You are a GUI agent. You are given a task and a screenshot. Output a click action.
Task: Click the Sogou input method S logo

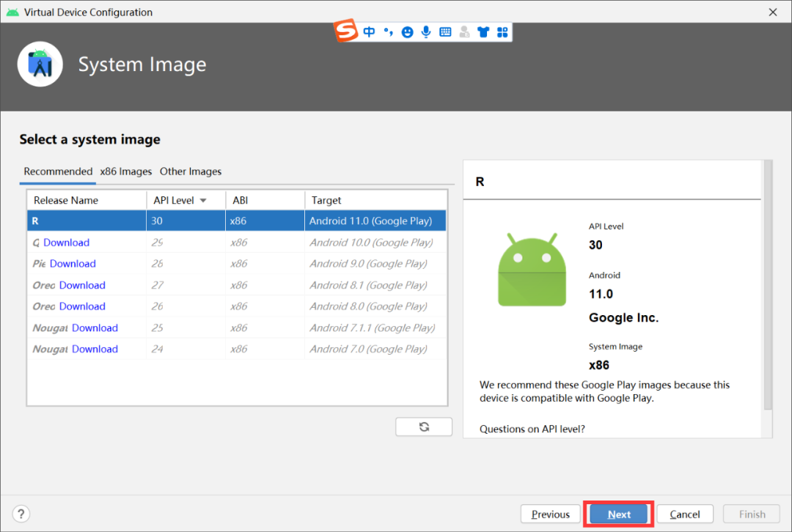[x=346, y=30]
